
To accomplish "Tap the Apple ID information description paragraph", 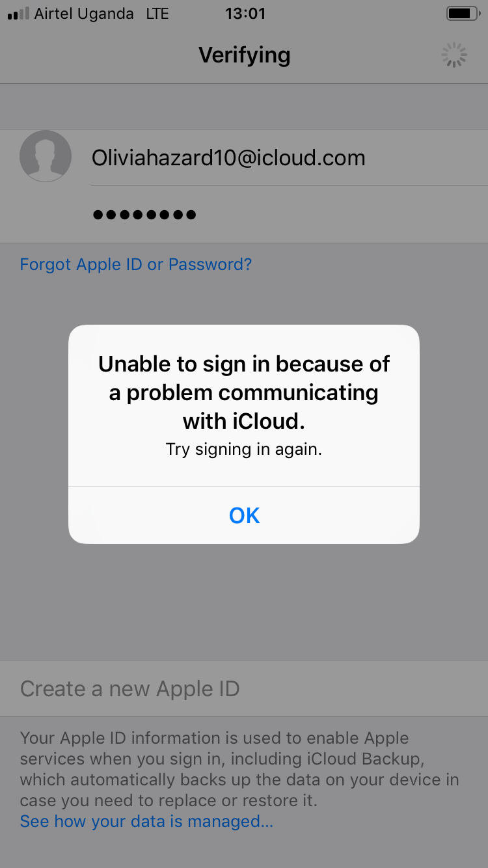I will (x=239, y=769).
